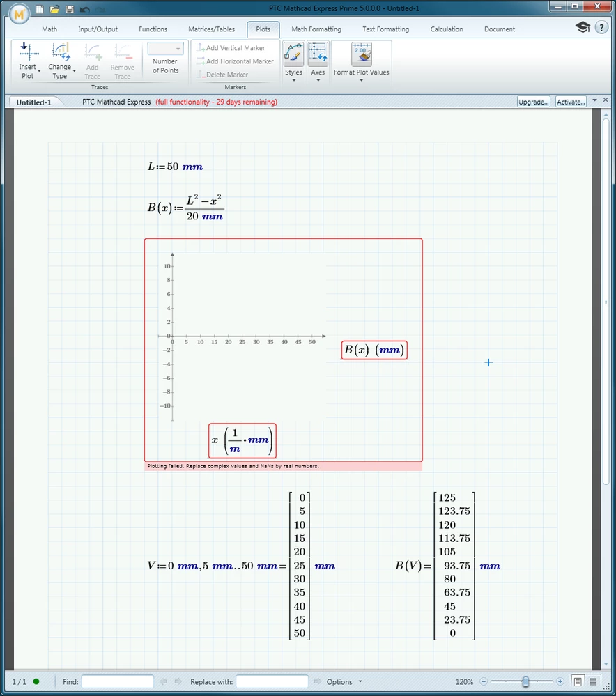The height and width of the screenshot is (696, 616).
Task: Open the Text Formatting ribbon tab
Action: (x=385, y=29)
